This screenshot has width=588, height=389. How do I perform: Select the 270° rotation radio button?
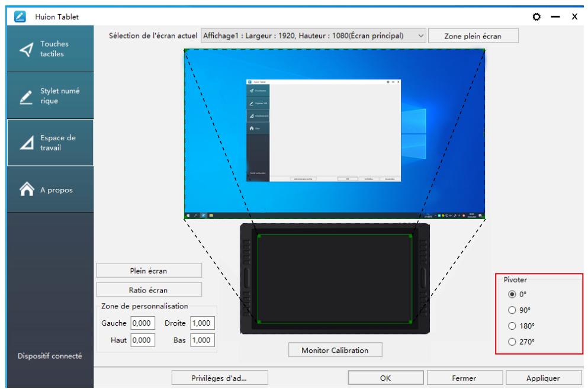click(x=512, y=342)
